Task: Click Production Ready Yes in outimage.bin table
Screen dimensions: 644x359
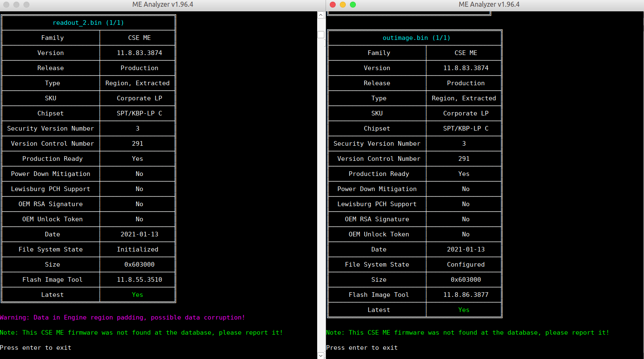Action: click(x=464, y=174)
